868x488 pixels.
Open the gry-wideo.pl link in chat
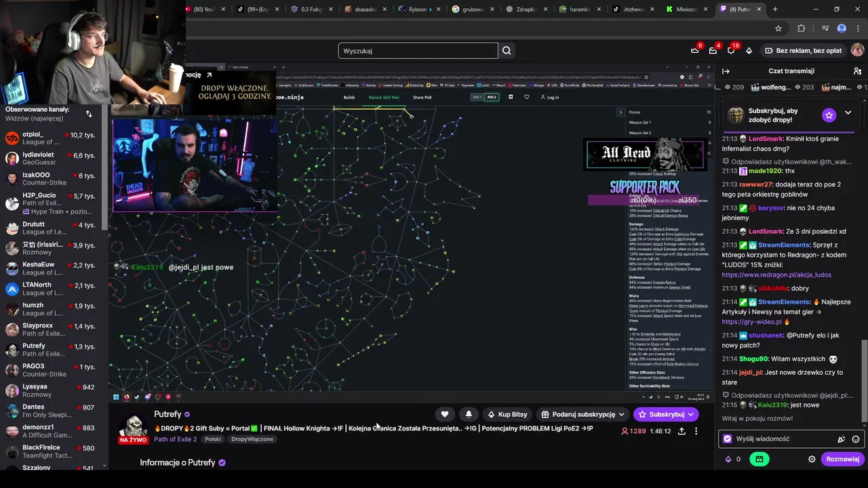[751, 322]
